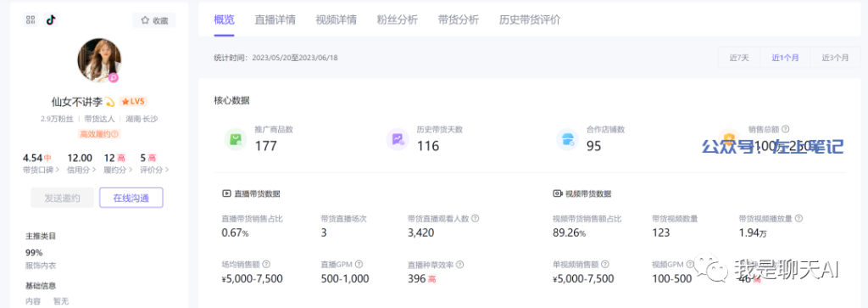
Task: Click the purple 历史带货天数 icon
Action: tap(398, 139)
